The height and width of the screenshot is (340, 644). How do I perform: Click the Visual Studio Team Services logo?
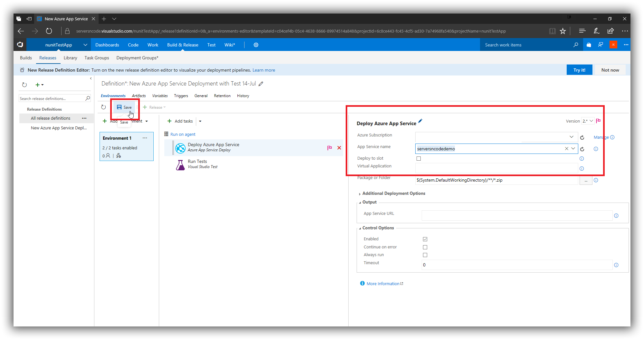20,45
